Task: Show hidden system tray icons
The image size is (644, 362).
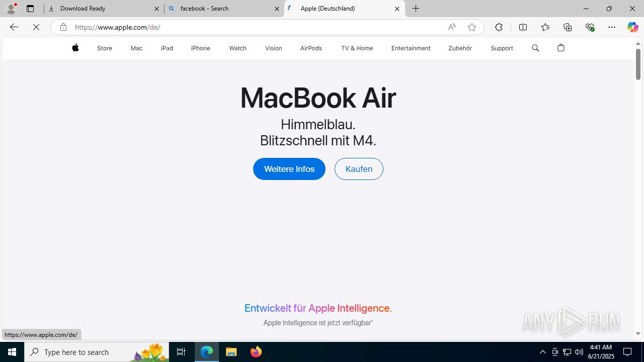Action: (542, 352)
